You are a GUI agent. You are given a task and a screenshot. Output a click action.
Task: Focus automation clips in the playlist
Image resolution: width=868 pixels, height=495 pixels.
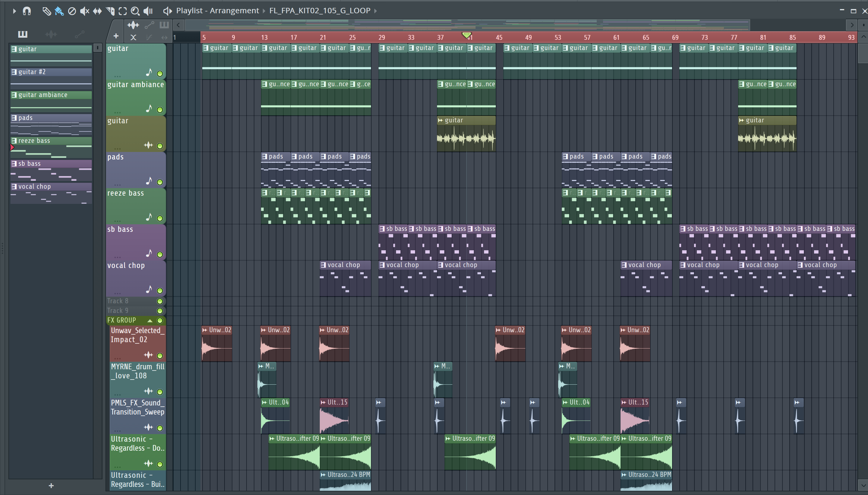pyautogui.click(x=149, y=25)
